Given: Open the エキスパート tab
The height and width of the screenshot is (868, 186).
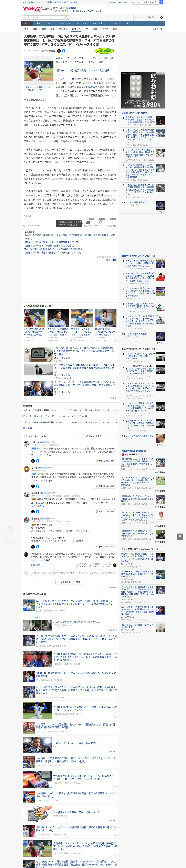Looking at the screenshot, I should (64, 24).
